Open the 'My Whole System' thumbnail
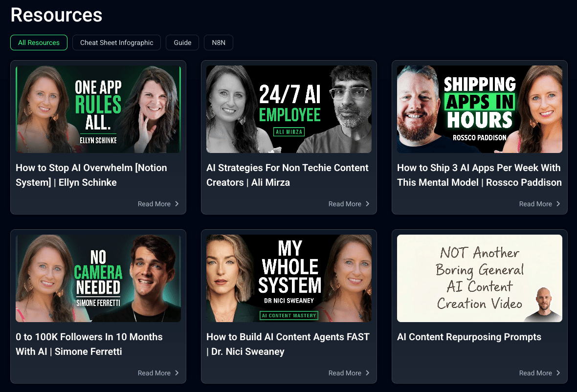This screenshot has width=577, height=392. [x=289, y=279]
